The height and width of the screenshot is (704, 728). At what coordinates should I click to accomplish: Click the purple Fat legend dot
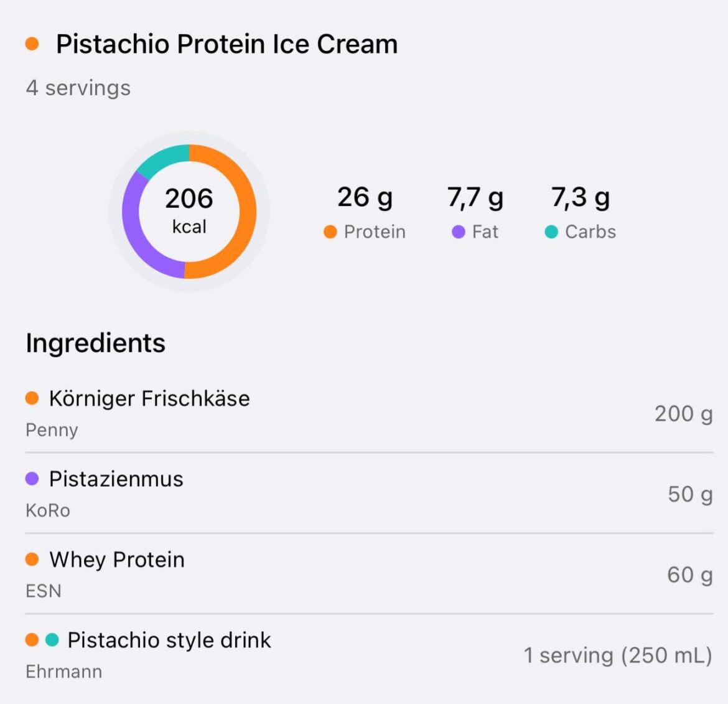[x=459, y=232]
